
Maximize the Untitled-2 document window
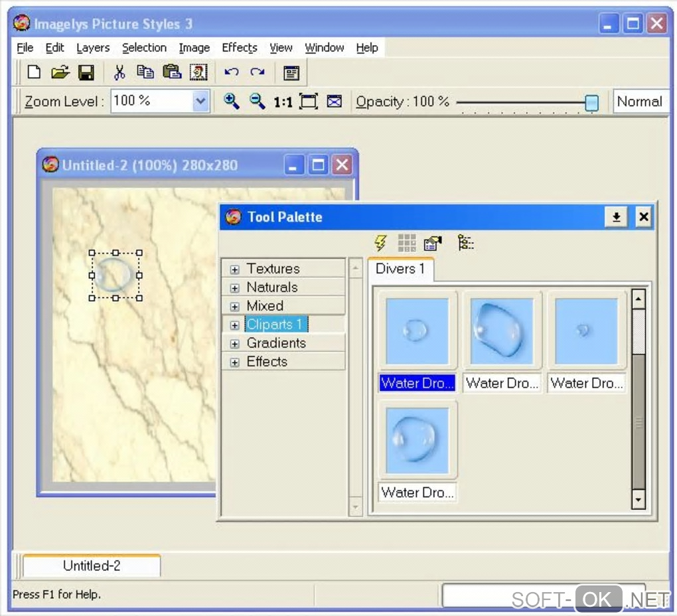(x=318, y=165)
